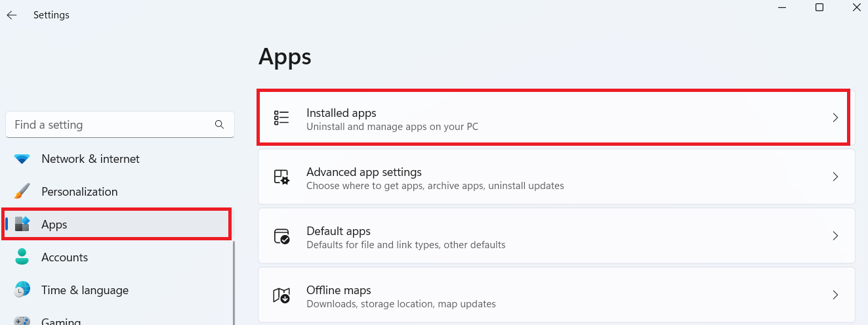Click the Find a setting field

120,125
